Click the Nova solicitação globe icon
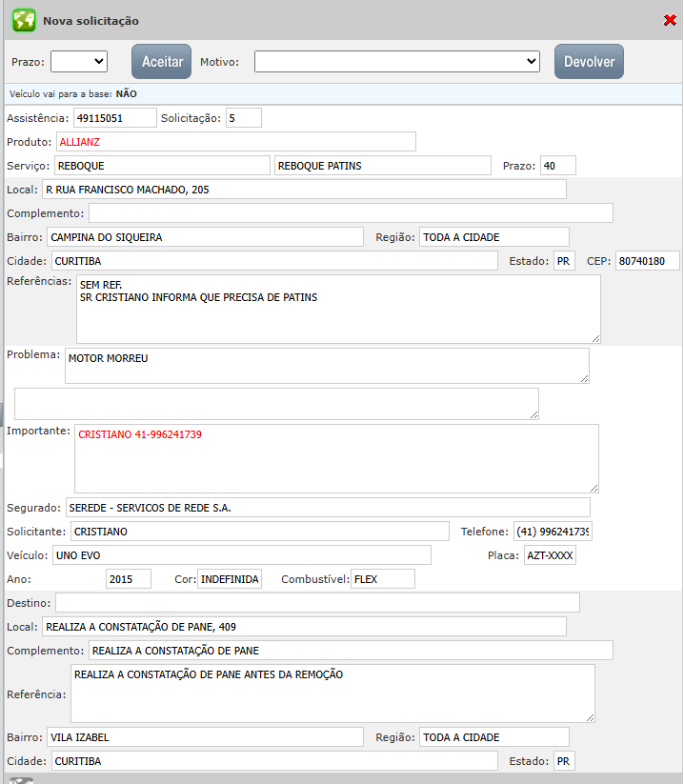The height and width of the screenshot is (784, 684). [24, 20]
